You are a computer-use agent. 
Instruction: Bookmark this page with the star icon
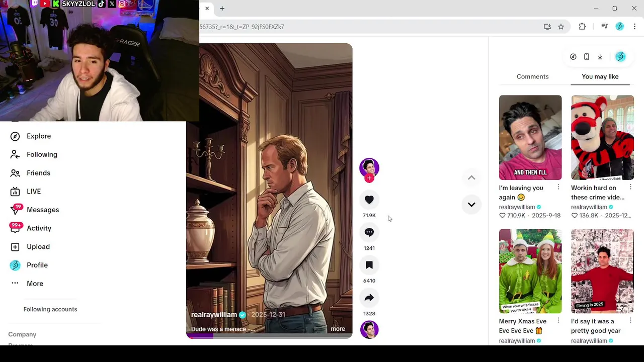561,27
